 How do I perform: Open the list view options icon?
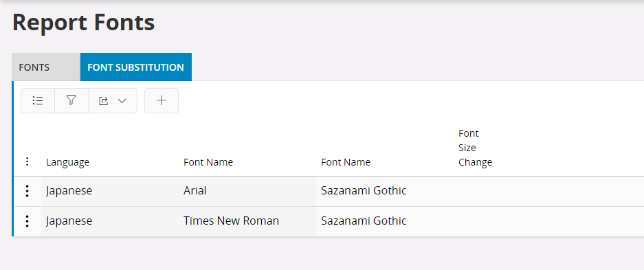point(38,100)
